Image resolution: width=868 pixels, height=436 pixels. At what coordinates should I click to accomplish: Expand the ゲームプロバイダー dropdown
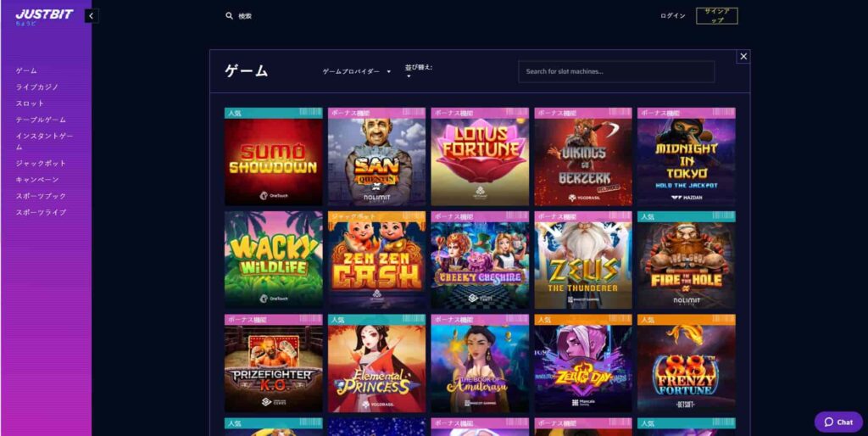(x=357, y=71)
